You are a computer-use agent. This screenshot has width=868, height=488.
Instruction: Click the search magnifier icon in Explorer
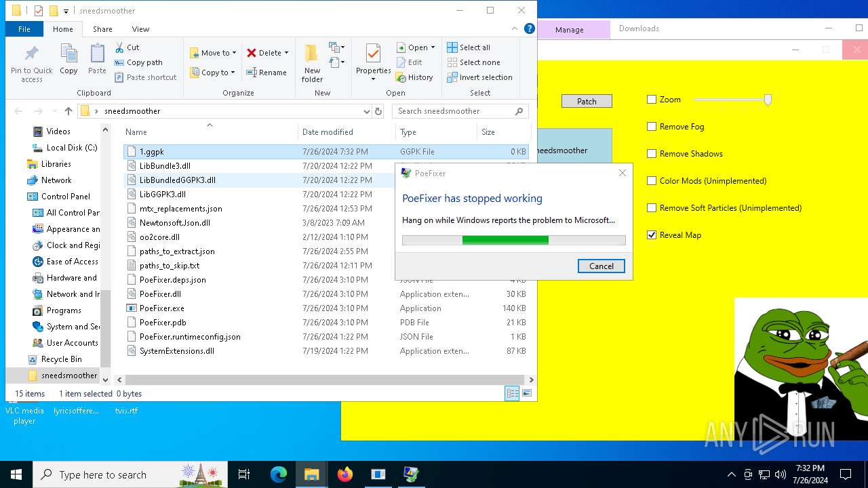tap(519, 111)
